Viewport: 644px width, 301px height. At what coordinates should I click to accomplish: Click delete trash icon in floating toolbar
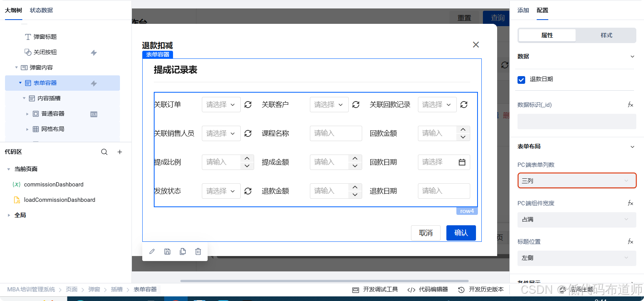click(x=198, y=251)
